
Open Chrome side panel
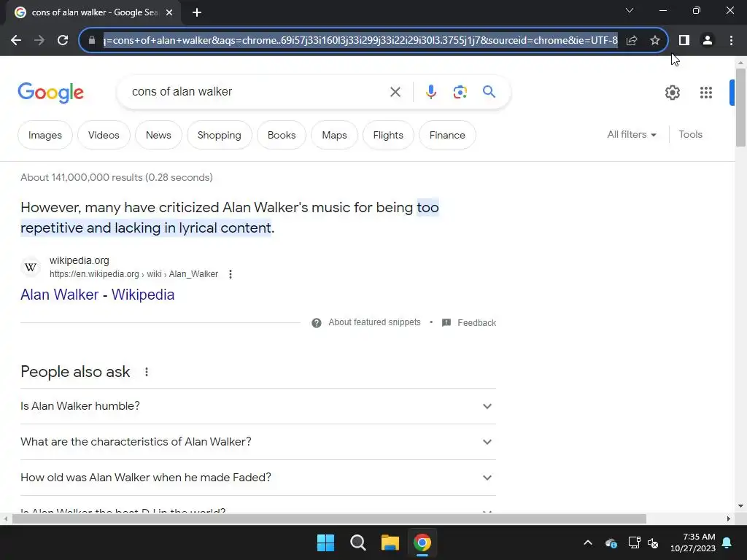684,41
